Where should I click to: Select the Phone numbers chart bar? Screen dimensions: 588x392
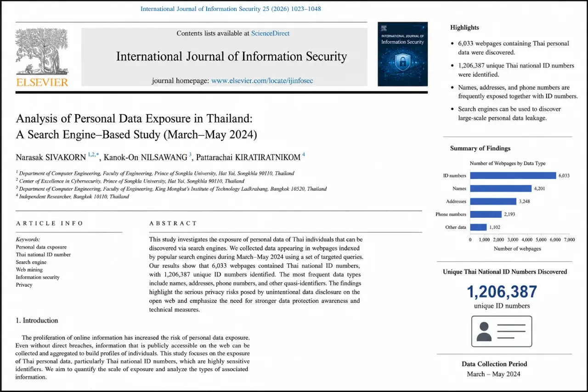coord(486,214)
